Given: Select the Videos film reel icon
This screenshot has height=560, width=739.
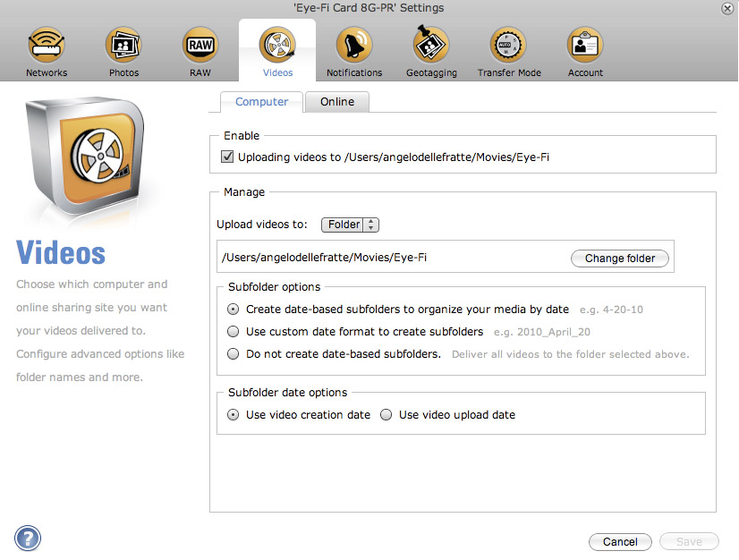Looking at the screenshot, I should pos(277,45).
